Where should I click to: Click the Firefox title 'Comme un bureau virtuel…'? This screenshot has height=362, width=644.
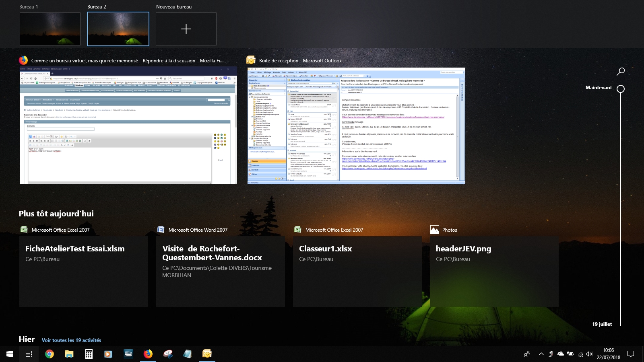coord(127,61)
